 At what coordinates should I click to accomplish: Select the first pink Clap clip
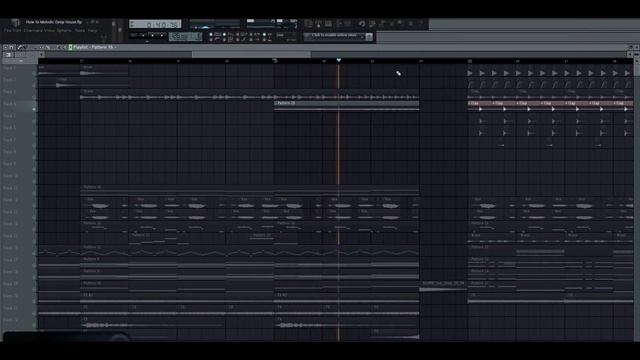(x=480, y=106)
